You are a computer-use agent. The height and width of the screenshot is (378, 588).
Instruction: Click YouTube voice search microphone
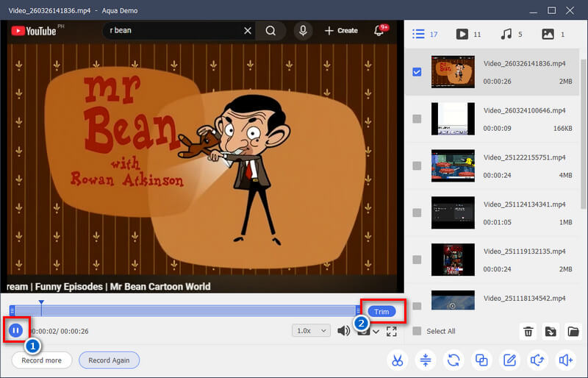(303, 30)
